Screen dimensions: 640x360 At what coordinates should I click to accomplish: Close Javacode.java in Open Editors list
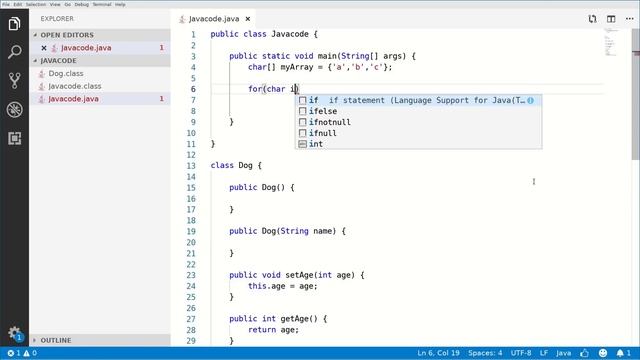pos(44,48)
